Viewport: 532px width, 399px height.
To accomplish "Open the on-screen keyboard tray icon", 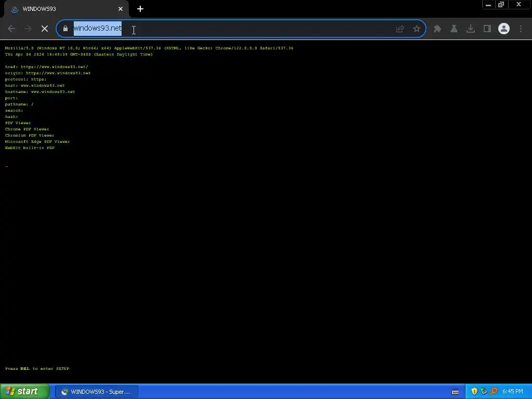I will pyautogui.click(x=455, y=392).
